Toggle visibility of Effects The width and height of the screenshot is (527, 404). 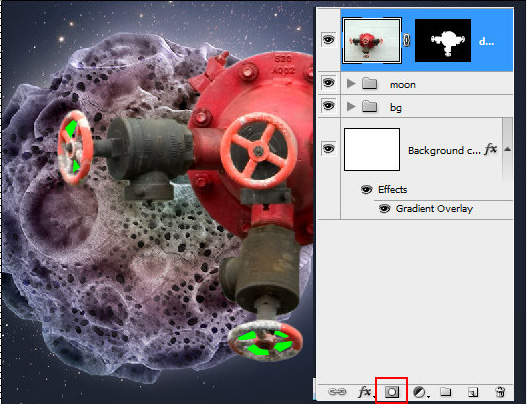tap(366, 190)
